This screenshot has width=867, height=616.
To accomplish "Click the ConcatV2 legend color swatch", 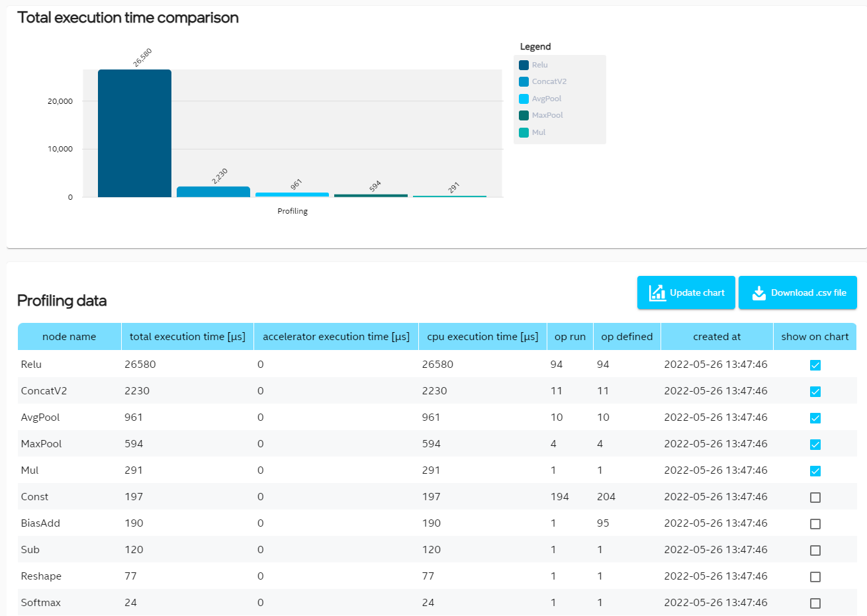I will 524,81.
